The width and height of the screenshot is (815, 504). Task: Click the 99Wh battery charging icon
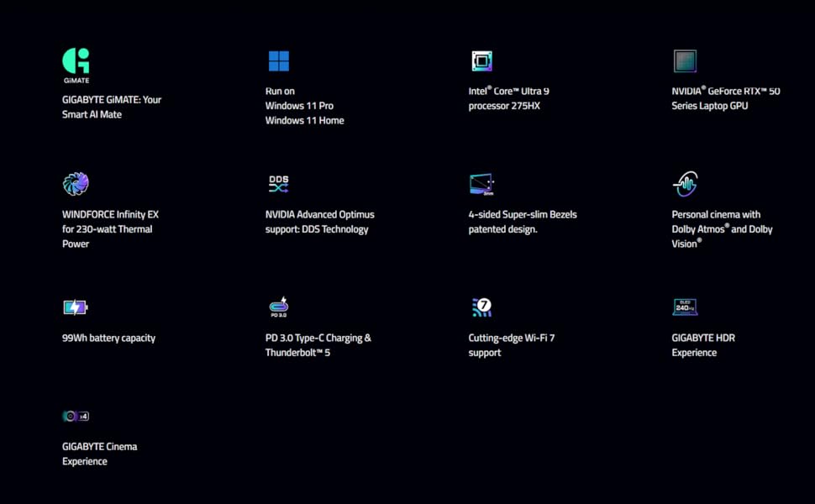(x=76, y=307)
